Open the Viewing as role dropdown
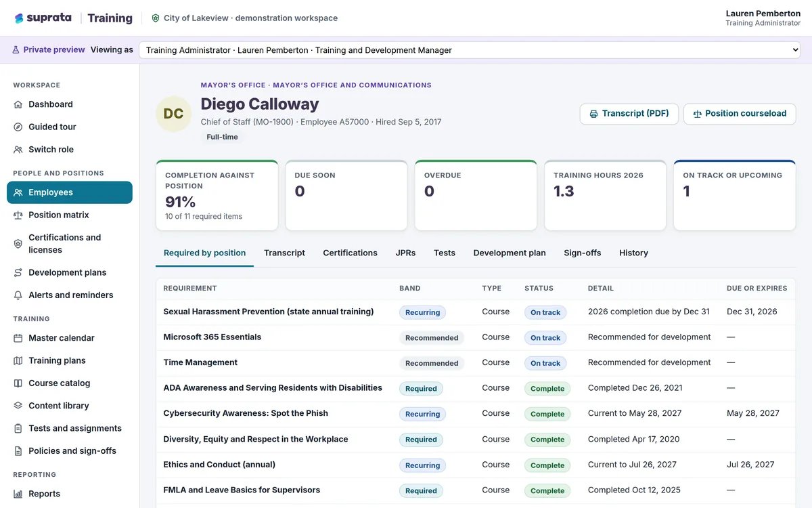Screen dimensions: 812x508 [x=470, y=50]
